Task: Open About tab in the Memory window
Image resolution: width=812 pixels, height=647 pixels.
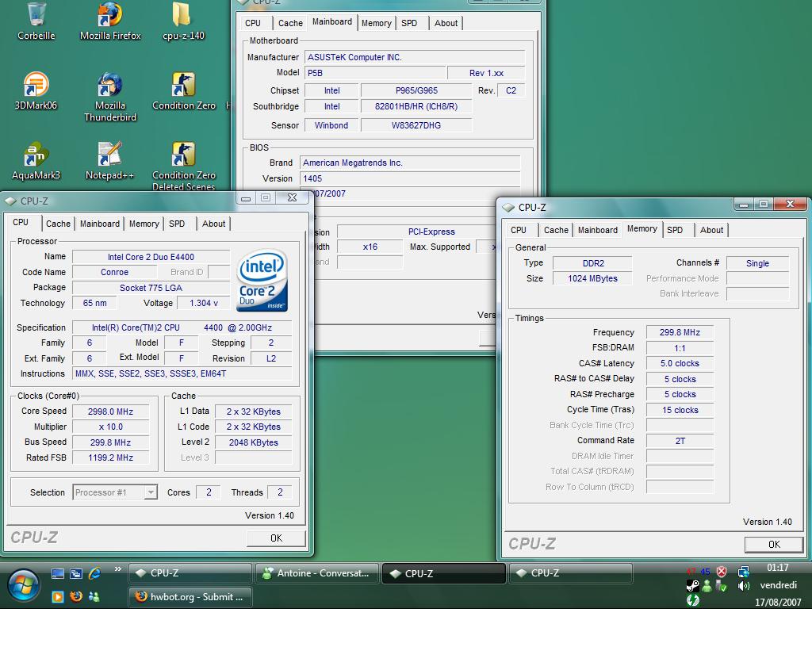Action: 711,230
